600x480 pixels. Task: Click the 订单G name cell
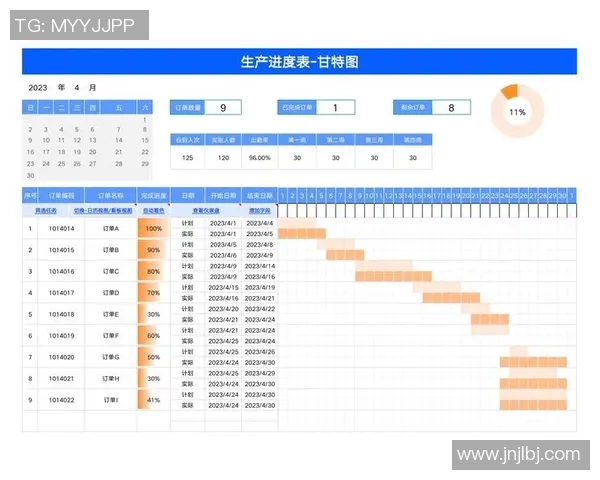pyautogui.click(x=111, y=357)
